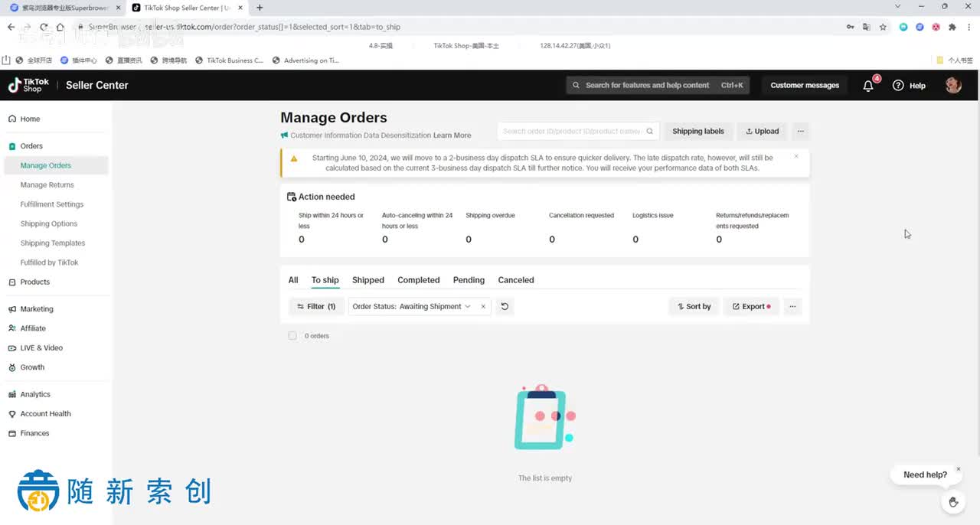Open Growth in sidebar
The height and width of the screenshot is (525, 980).
point(32,367)
